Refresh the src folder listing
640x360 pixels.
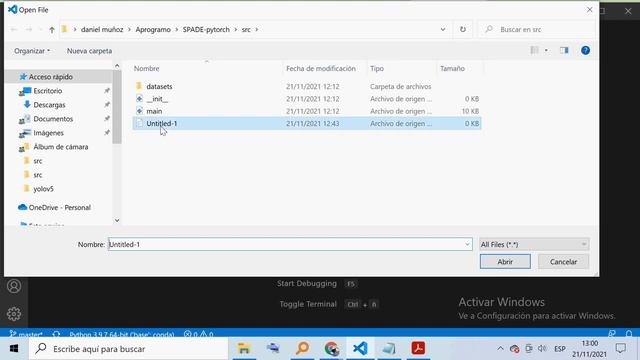[462, 29]
